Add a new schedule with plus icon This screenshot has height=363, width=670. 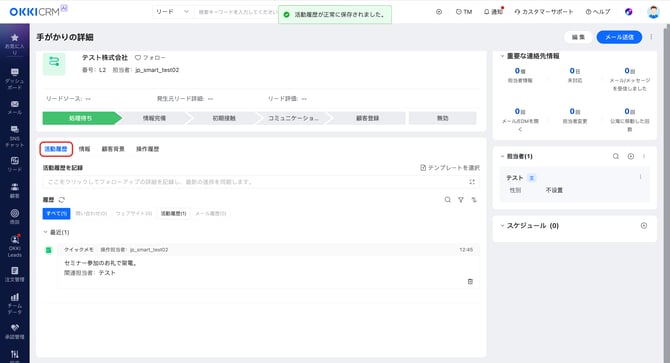644,225
